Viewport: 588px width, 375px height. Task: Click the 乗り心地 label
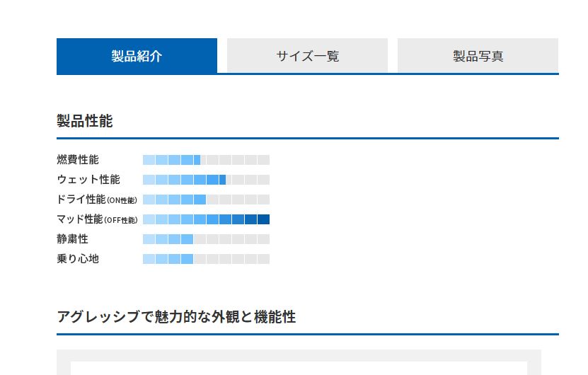[78, 259]
